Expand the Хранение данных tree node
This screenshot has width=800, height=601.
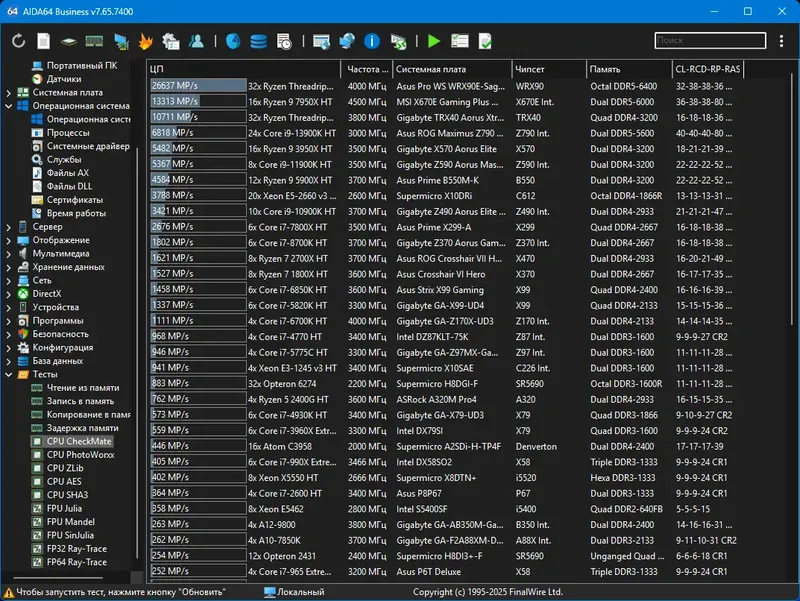pyautogui.click(x=8, y=267)
